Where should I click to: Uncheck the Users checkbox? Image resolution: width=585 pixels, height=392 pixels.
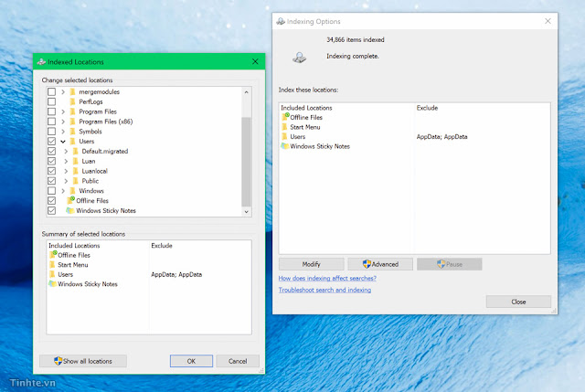[x=51, y=141]
